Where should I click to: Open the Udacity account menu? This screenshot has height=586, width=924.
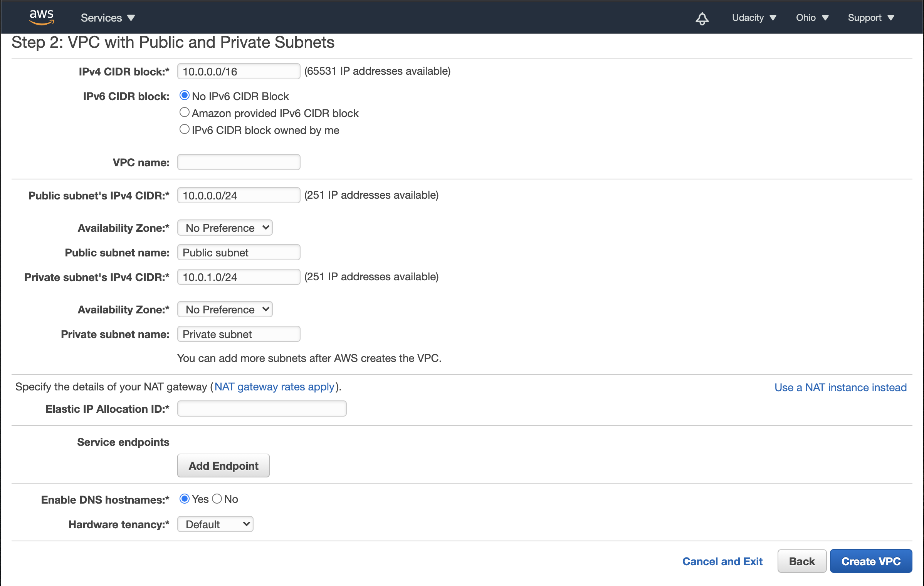point(754,18)
